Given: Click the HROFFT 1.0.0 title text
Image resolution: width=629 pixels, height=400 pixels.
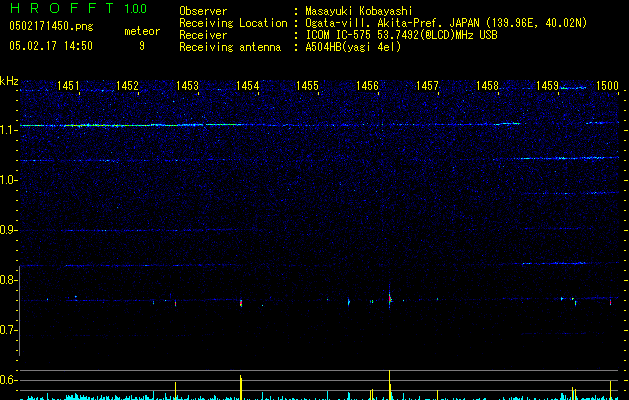Looking at the screenshot, I should coord(78,8).
